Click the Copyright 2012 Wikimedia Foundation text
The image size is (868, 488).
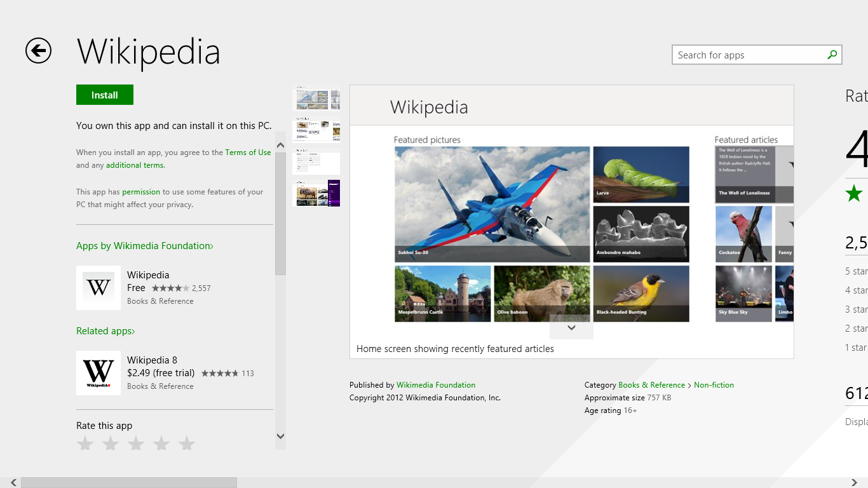[x=425, y=398]
